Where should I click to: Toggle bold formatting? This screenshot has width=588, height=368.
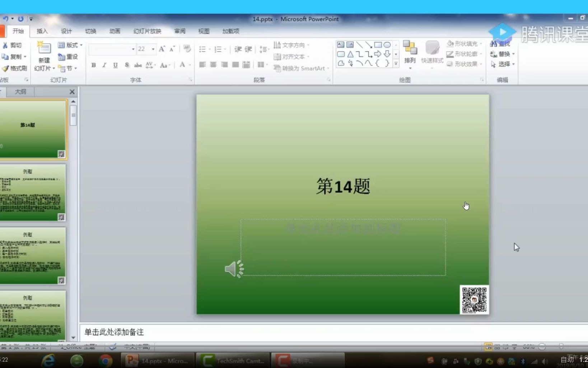click(94, 65)
